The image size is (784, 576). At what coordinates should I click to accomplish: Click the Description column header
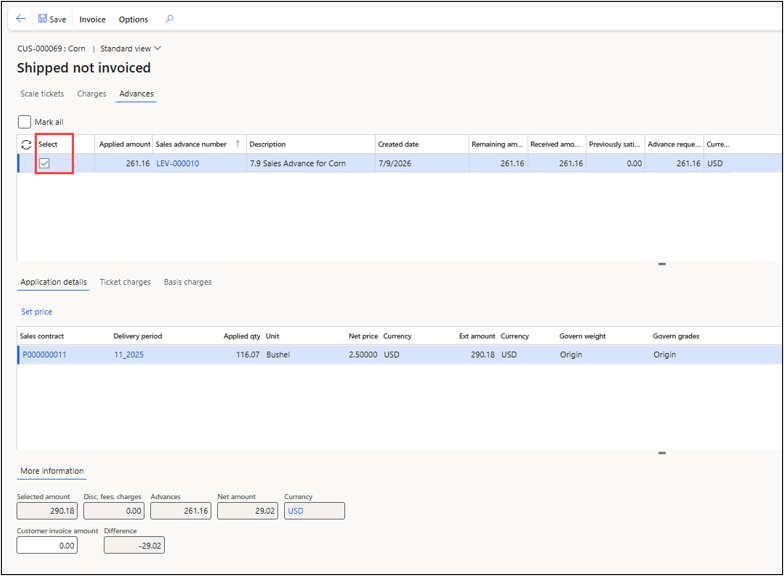pyautogui.click(x=268, y=144)
